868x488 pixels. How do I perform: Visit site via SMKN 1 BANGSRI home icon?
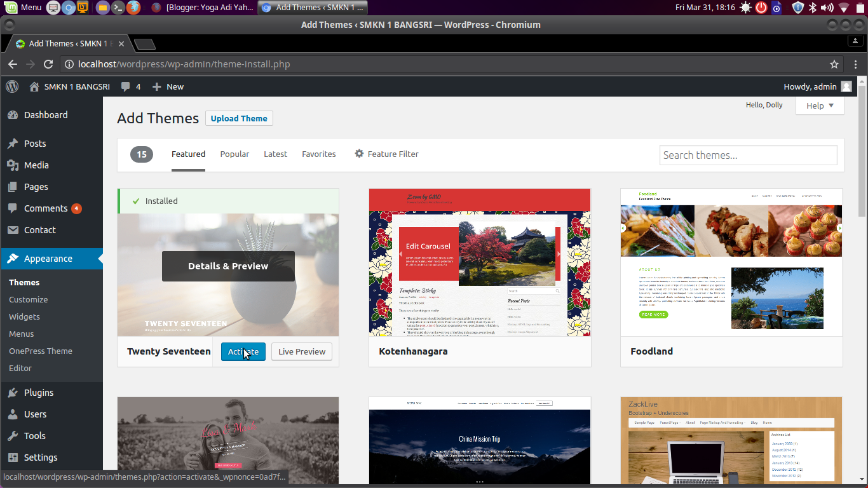pos(34,86)
